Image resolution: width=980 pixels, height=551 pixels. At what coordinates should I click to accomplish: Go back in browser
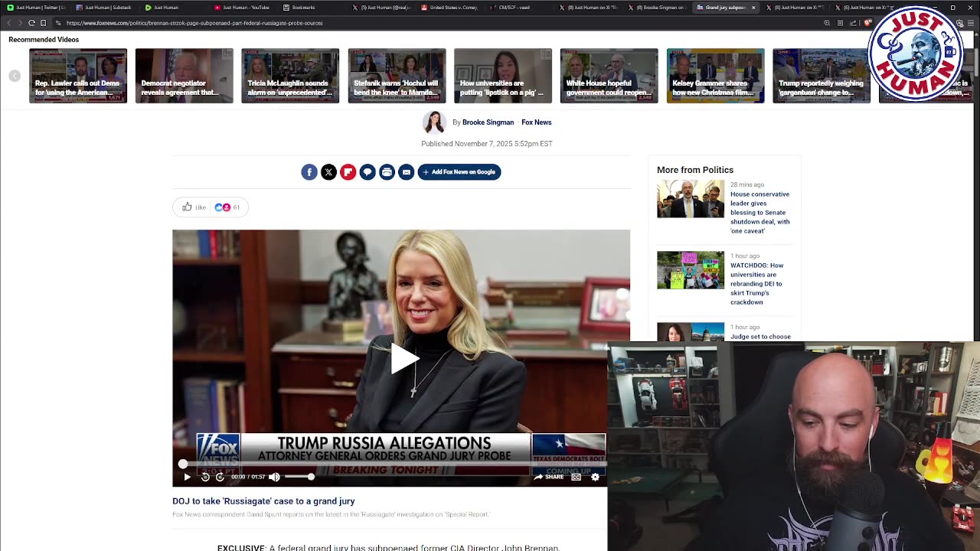tap(9, 23)
